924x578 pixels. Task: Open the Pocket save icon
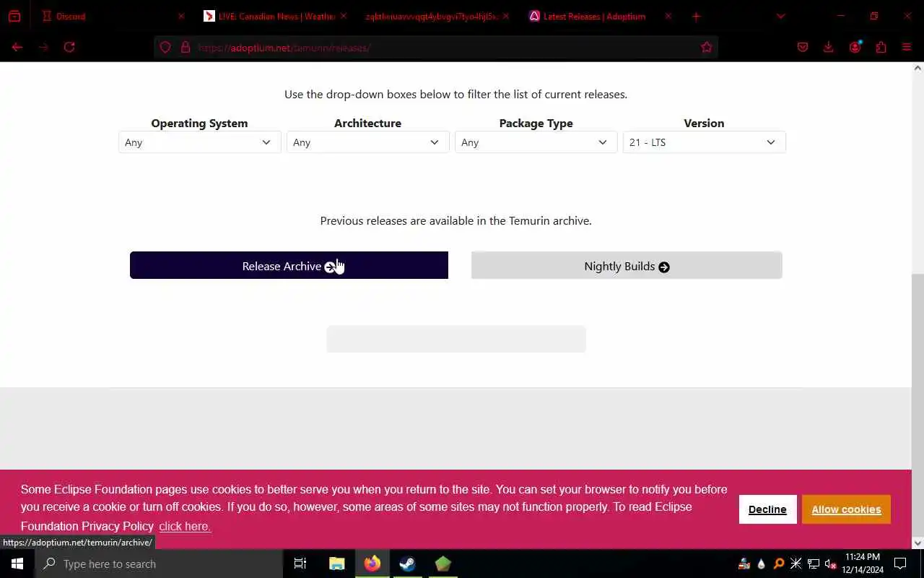pyautogui.click(x=803, y=47)
